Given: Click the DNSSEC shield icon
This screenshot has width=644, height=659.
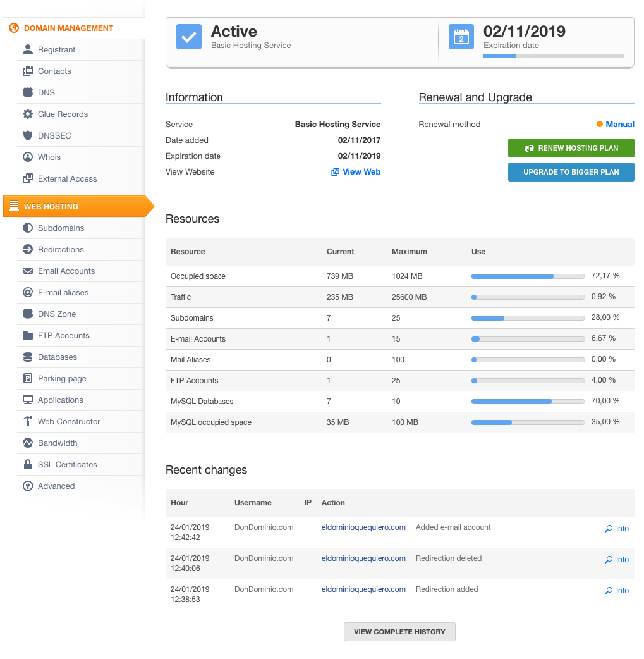Looking at the screenshot, I should point(28,135).
